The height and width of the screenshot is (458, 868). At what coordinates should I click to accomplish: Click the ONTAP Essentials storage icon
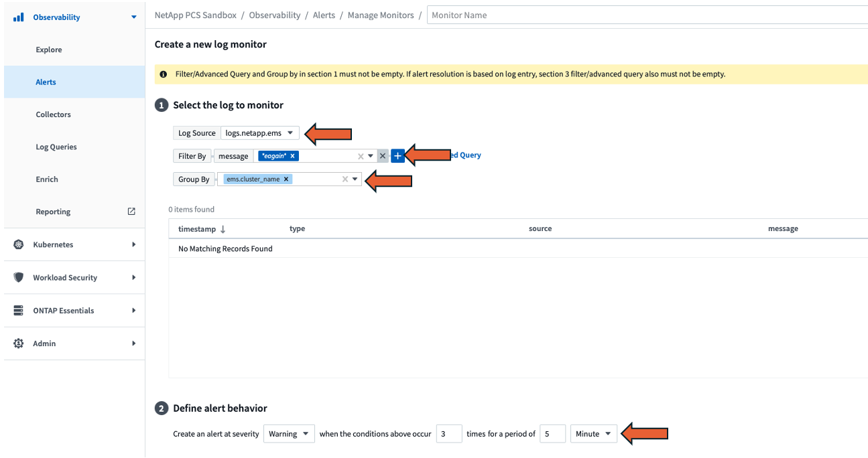pos(19,311)
